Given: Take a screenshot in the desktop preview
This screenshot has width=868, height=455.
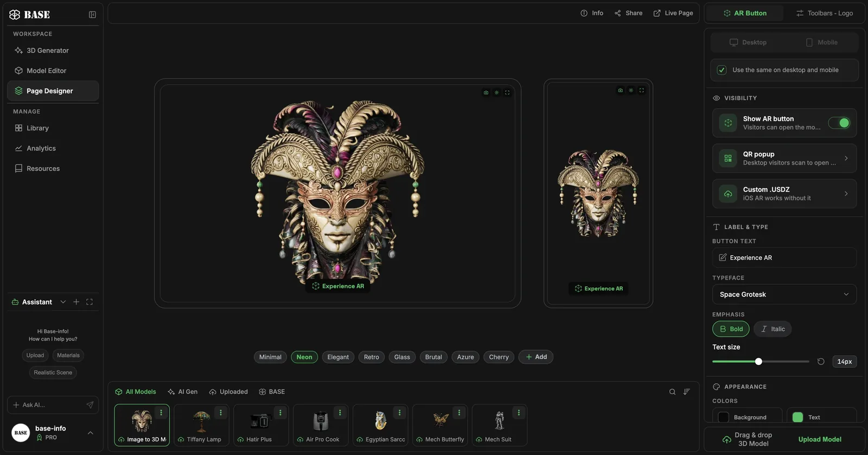Looking at the screenshot, I should pos(486,92).
